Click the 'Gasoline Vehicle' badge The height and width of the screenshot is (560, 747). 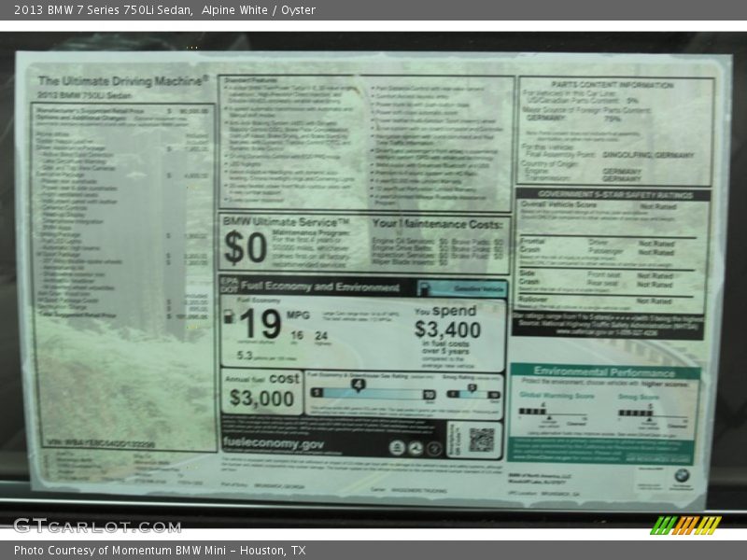(x=461, y=288)
